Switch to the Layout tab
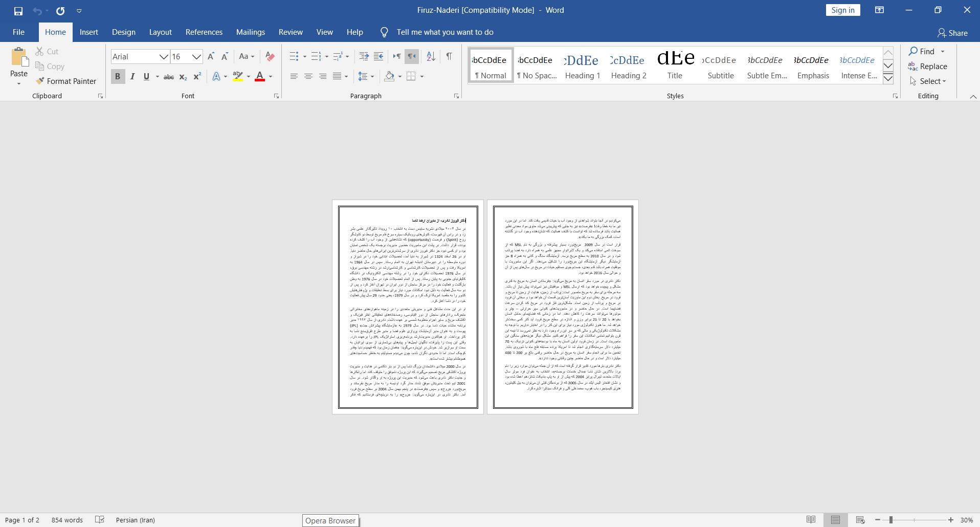 (161, 32)
